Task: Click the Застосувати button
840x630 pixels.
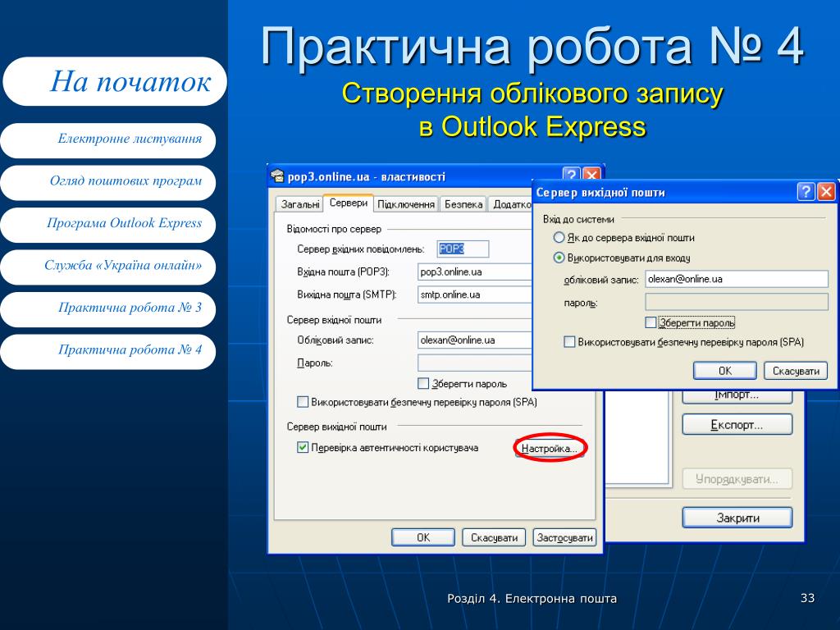Action: 564,537
